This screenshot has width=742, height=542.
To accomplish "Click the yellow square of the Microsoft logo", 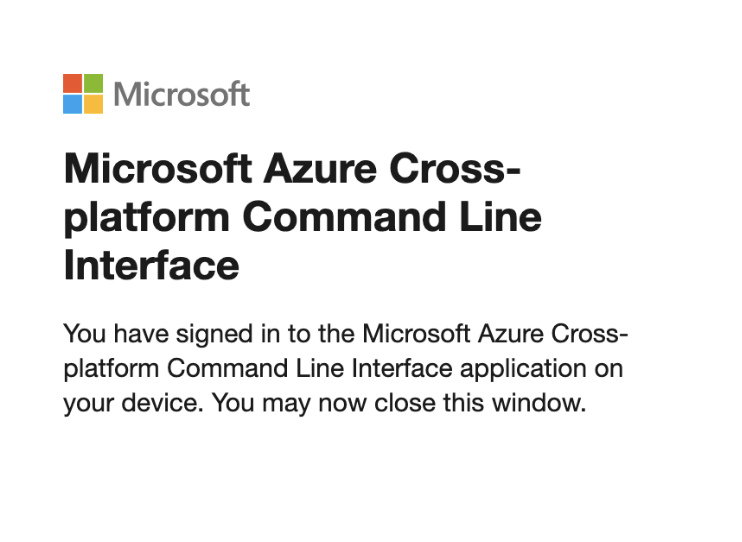I will click(x=93, y=104).
